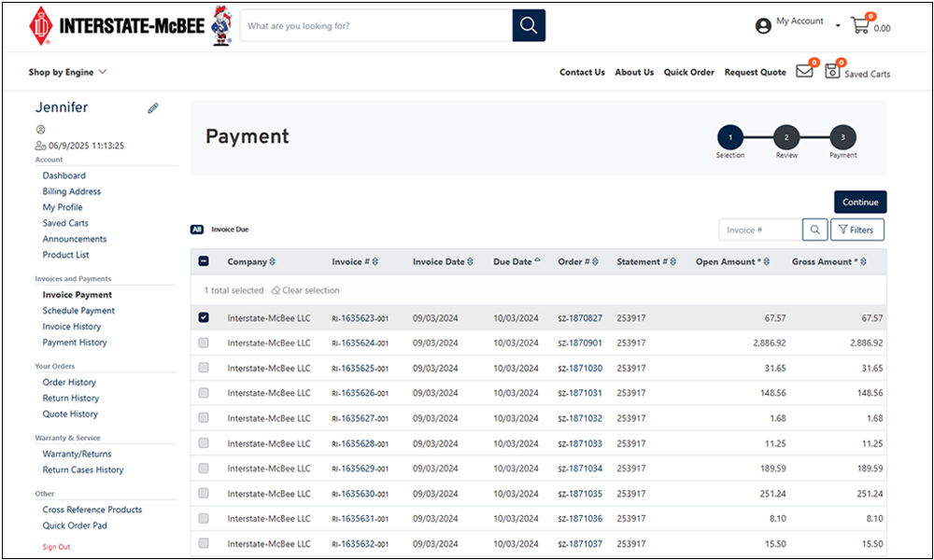The image size is (934, 560).
Task: Open the My Account dropdown arrow
Action: click(x=838, y=25)
